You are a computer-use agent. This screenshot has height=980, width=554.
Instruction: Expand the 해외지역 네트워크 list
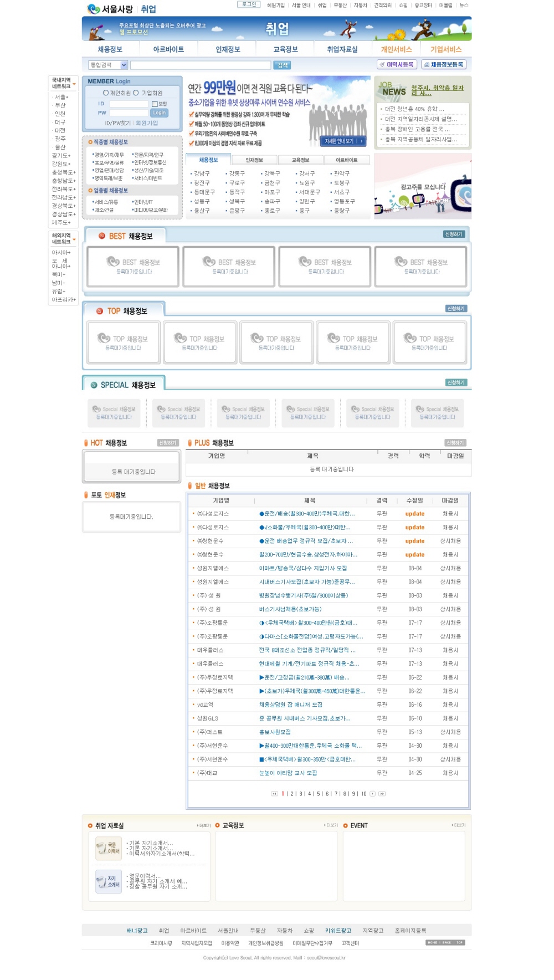click(x=74, y=239)
